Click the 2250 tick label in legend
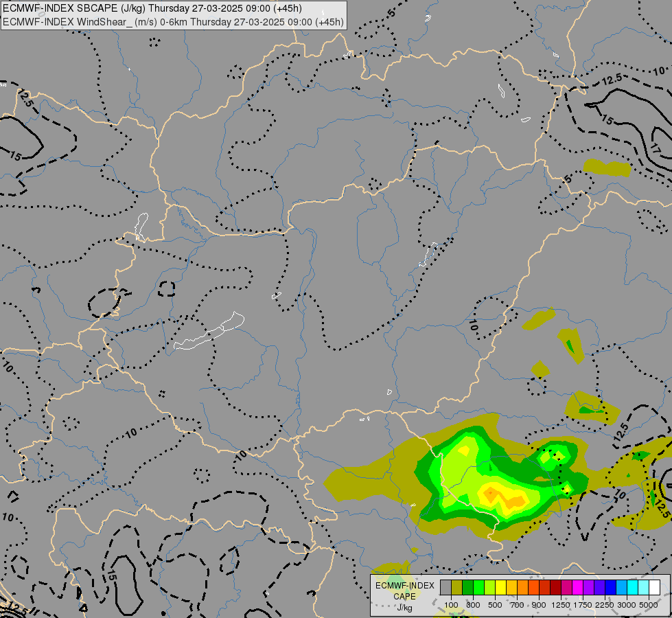672x618 pixels. pos(605,605)
